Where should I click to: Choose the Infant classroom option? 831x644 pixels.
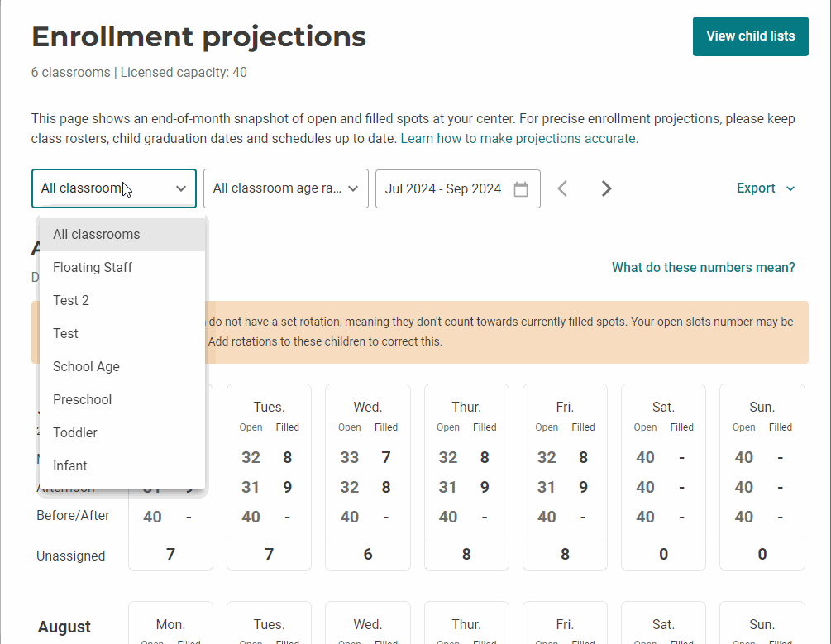[x=70, y=465]
